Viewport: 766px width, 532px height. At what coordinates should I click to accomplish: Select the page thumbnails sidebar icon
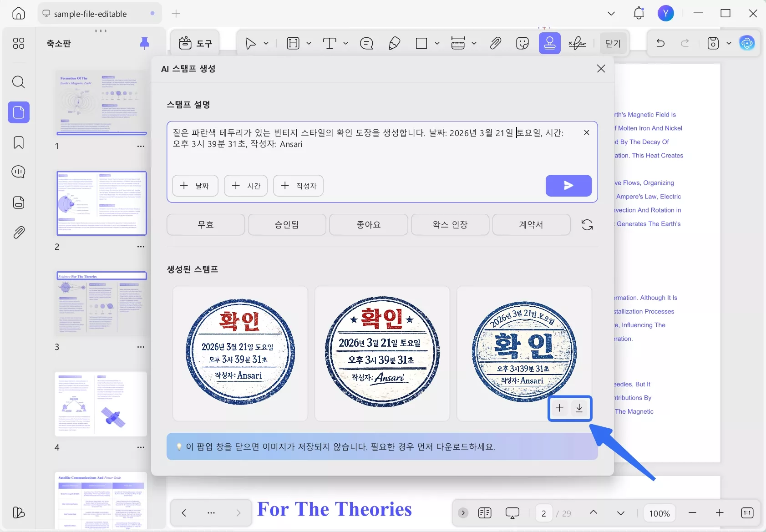coord(19,112)
